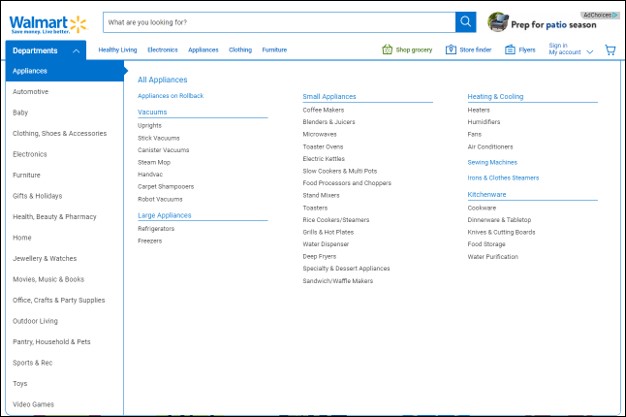
Task: Open Appliances on Rollback link
Action: (170, 96)
